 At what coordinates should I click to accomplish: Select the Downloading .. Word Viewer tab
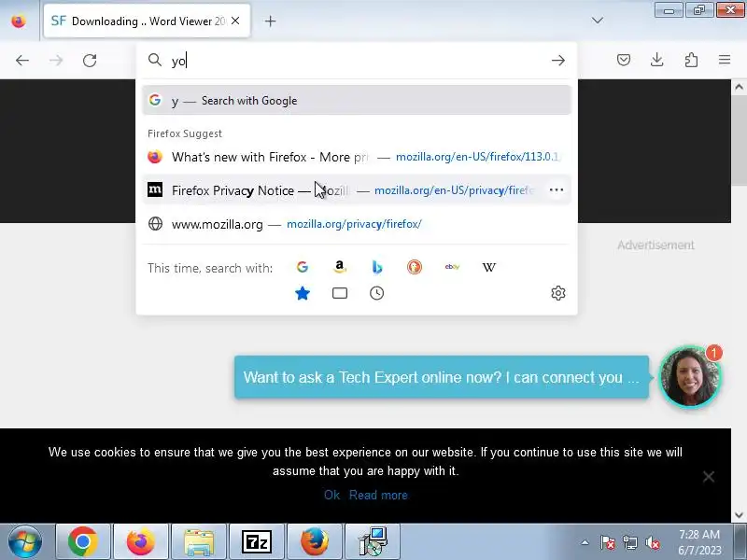[x=147, y=21]
